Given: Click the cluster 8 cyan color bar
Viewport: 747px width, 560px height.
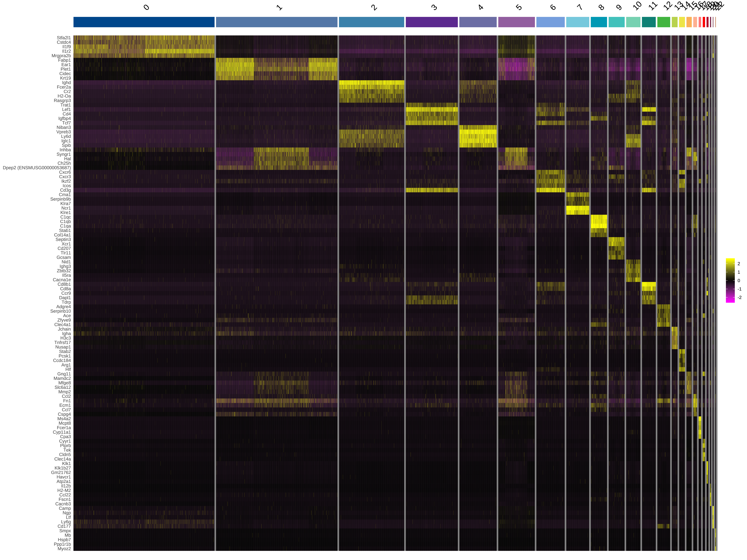Looking at the screenshot, I should click(x=599, y=22).
